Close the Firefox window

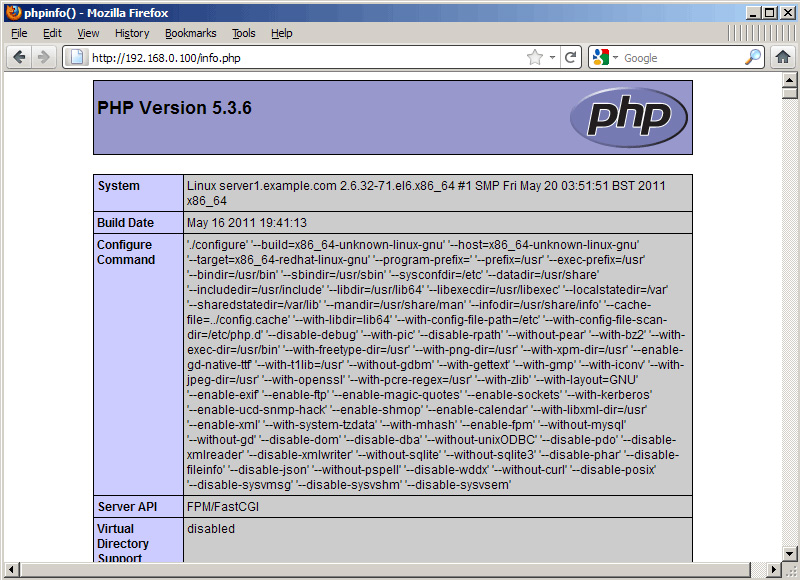click(787, 13)
